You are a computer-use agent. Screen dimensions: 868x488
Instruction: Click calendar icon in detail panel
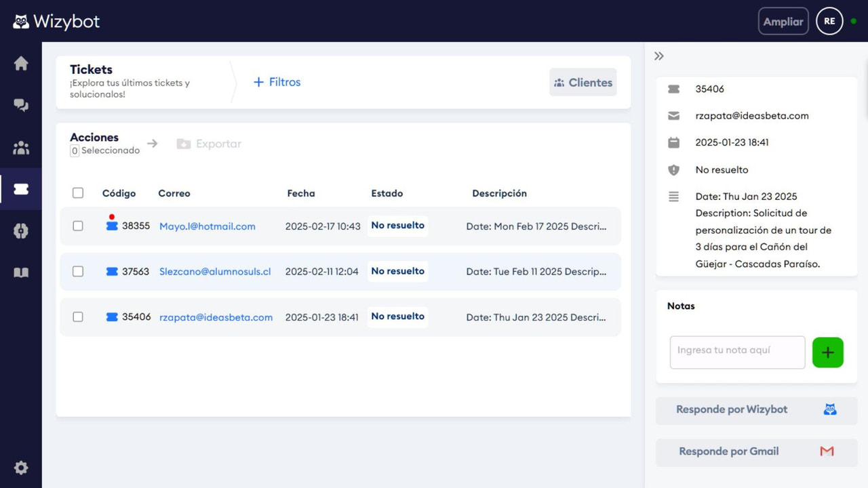[673, 143]
